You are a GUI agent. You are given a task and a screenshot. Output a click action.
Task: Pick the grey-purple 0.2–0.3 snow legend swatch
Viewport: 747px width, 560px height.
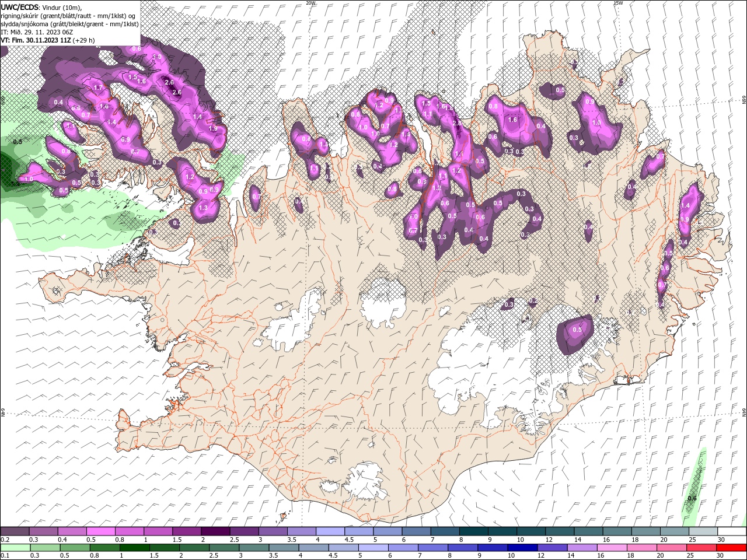pos(15,531)
